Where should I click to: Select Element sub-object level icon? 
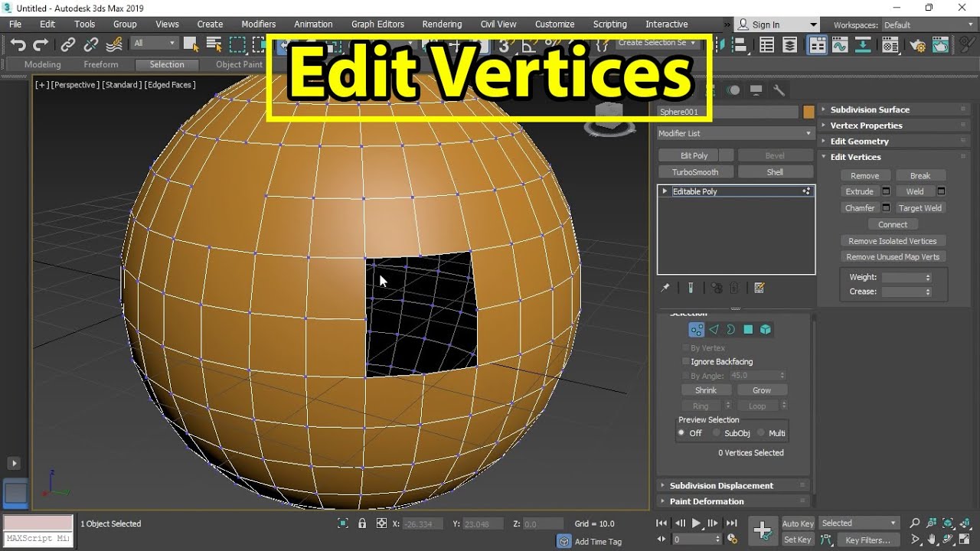765,330
